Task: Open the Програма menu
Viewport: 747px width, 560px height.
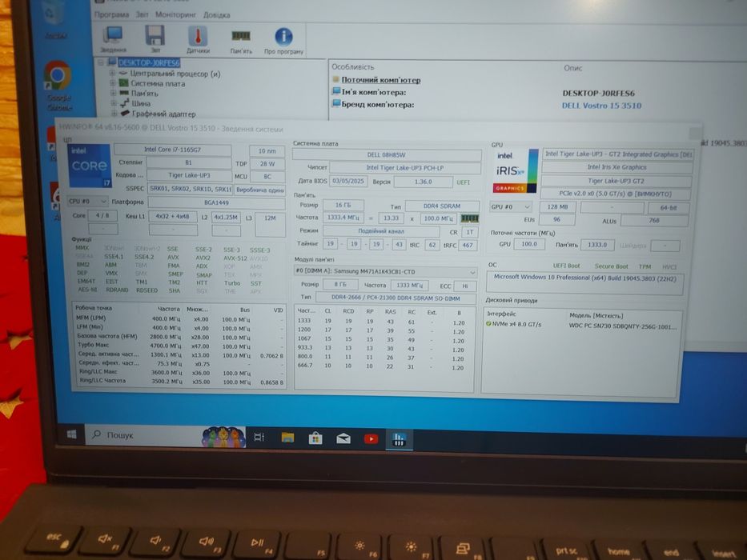Action: point(111,14)
